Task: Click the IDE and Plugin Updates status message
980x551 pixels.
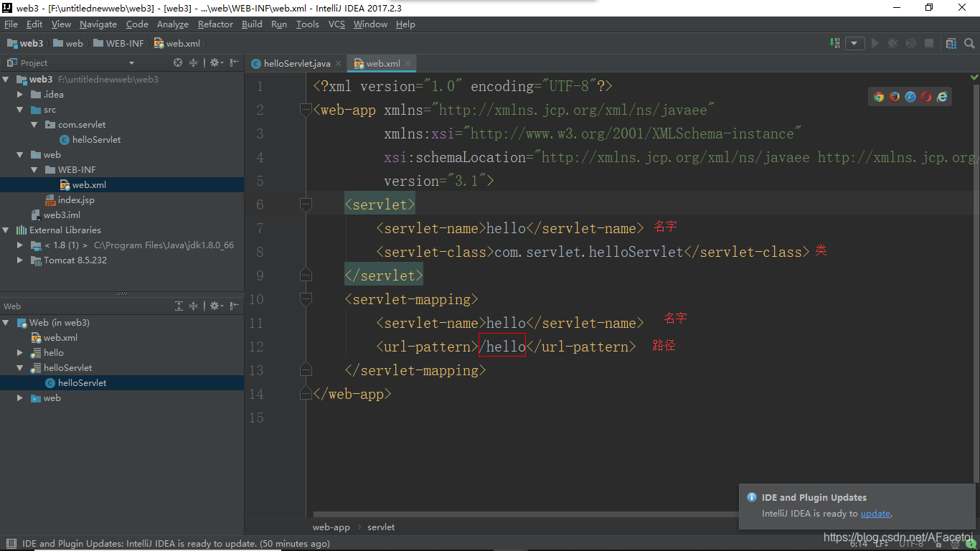Action: [176, 544]
